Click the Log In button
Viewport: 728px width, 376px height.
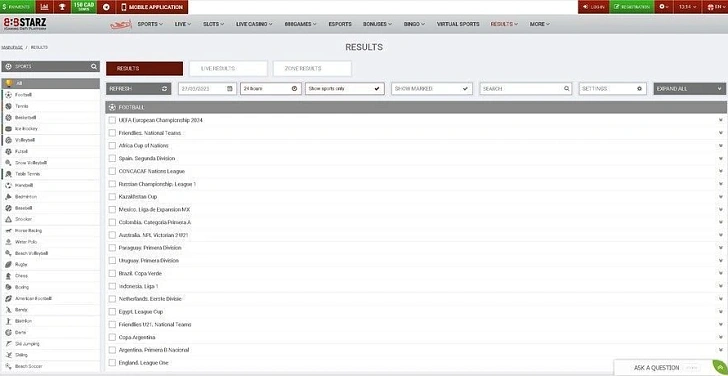tap(593, 7)
